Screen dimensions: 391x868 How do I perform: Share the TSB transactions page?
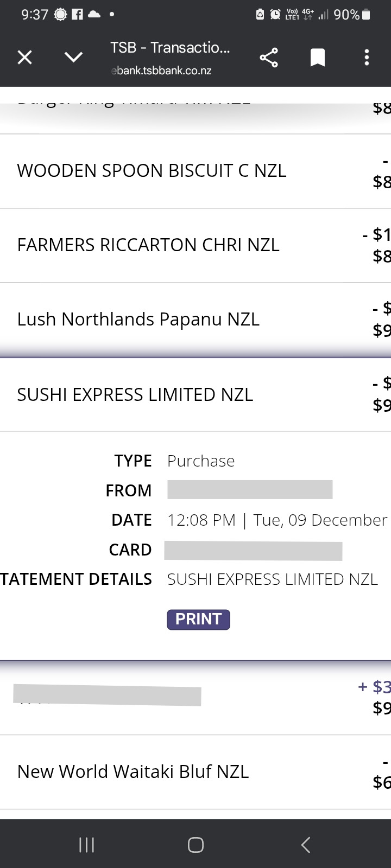coord(269,58)
